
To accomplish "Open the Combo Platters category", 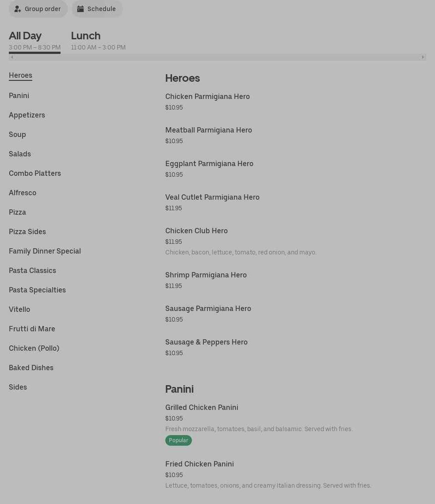I will [35, 173].
